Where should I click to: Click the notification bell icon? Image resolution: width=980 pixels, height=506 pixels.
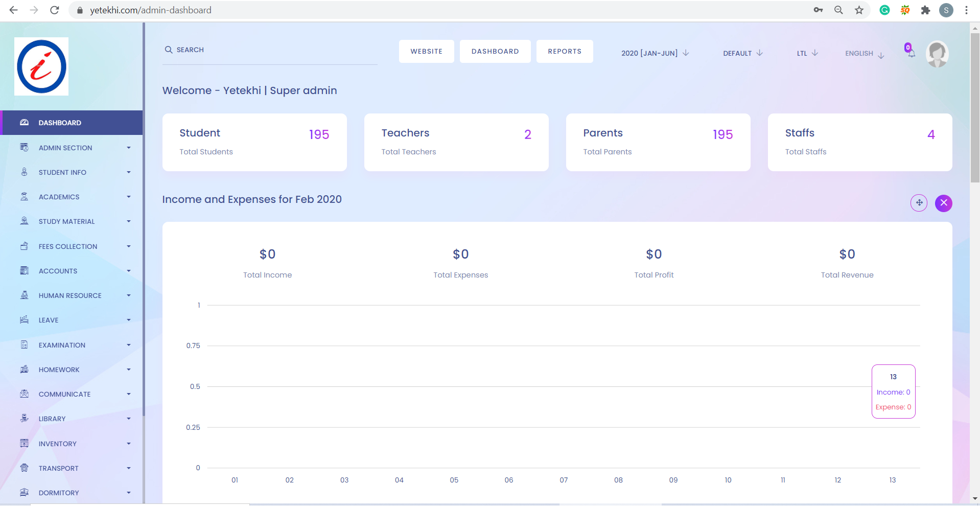pos(911,53)
